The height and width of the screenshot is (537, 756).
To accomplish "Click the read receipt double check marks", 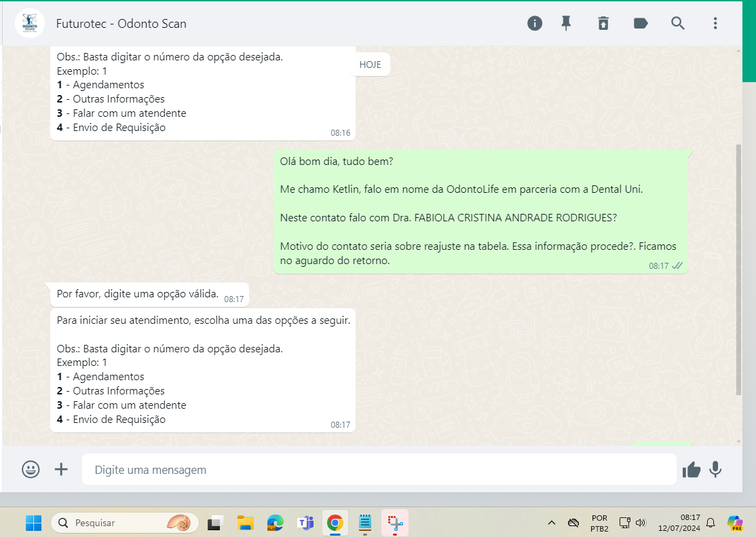I will pos(677,265).
